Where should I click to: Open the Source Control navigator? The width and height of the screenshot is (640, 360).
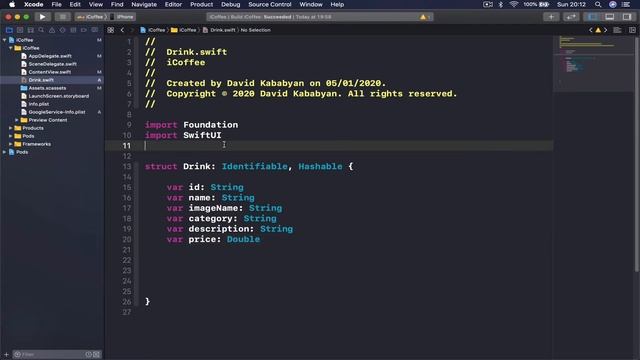click(20, 30)
